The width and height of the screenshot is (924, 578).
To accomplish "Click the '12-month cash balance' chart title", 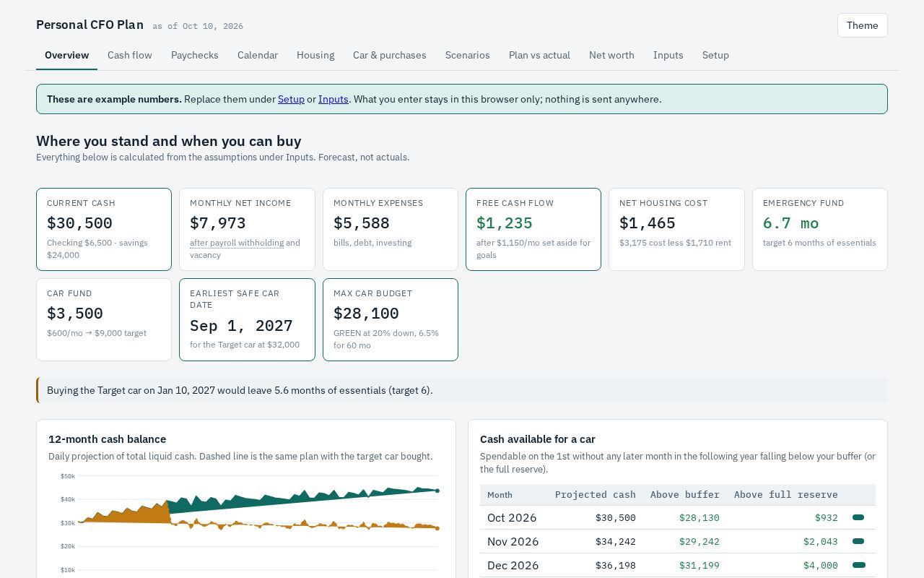I will click(108, 439).
